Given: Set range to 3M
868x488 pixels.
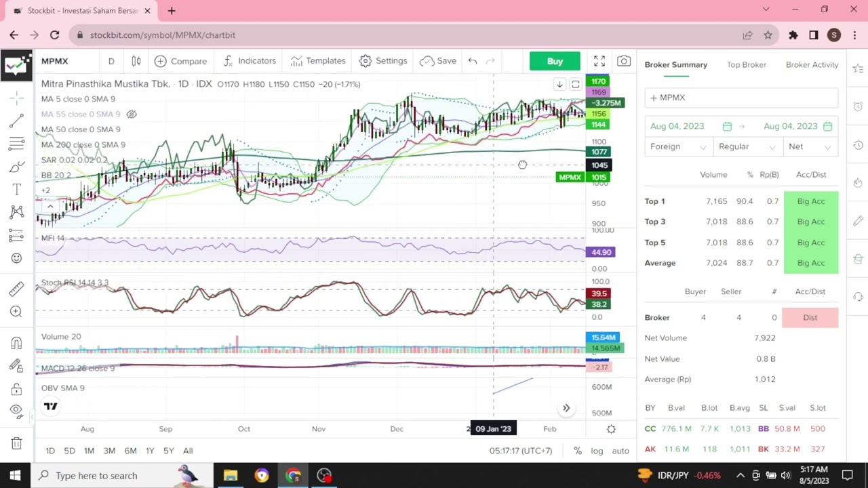Looking at the screenshot, I should point(109,451).
